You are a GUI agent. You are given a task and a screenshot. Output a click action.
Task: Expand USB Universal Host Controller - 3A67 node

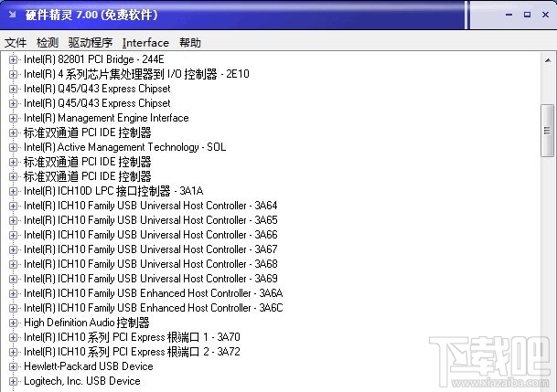click(13, 249)
